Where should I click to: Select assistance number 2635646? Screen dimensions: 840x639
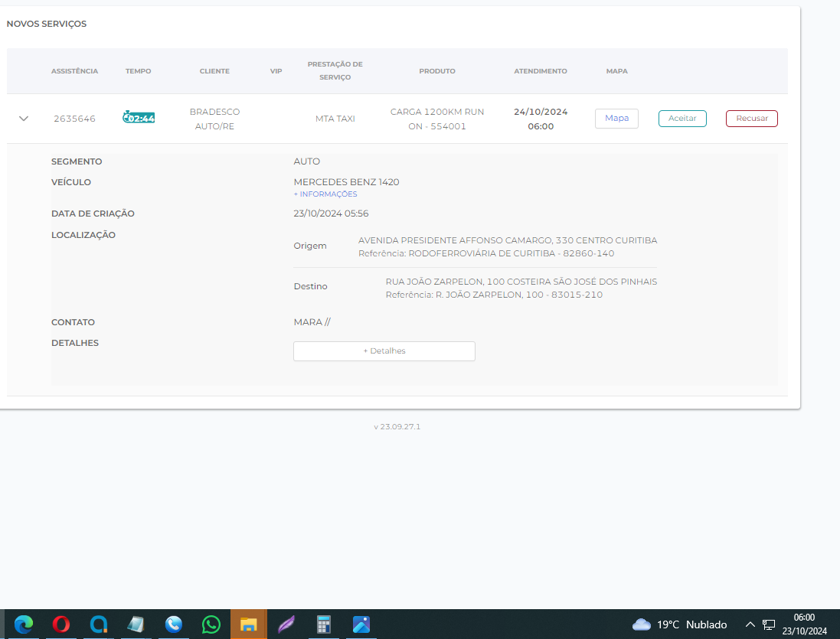74,119
